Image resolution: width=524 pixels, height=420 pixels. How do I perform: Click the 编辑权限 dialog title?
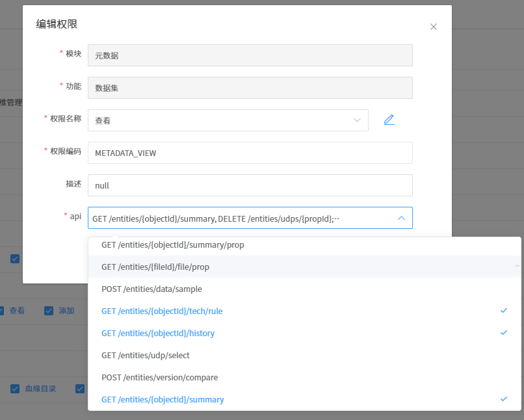(x=57, y=24)
